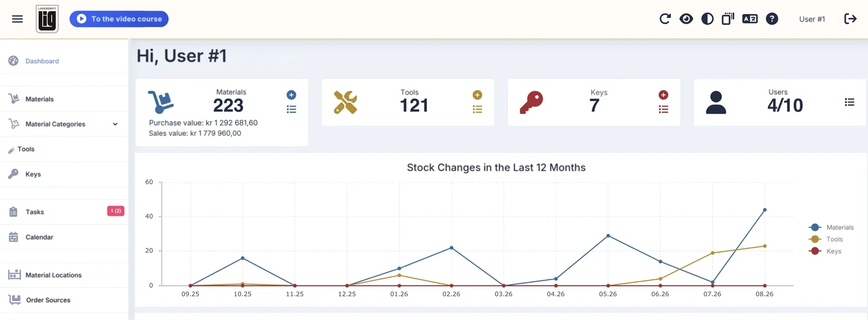868x320 pixels.
Task: Click the chart title Stock Changes
Action: 496,168
